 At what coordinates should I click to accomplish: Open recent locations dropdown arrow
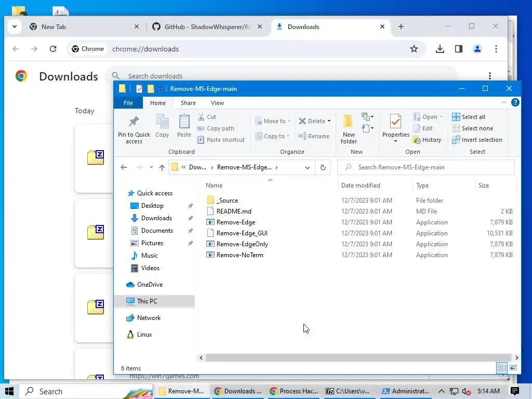151,167
